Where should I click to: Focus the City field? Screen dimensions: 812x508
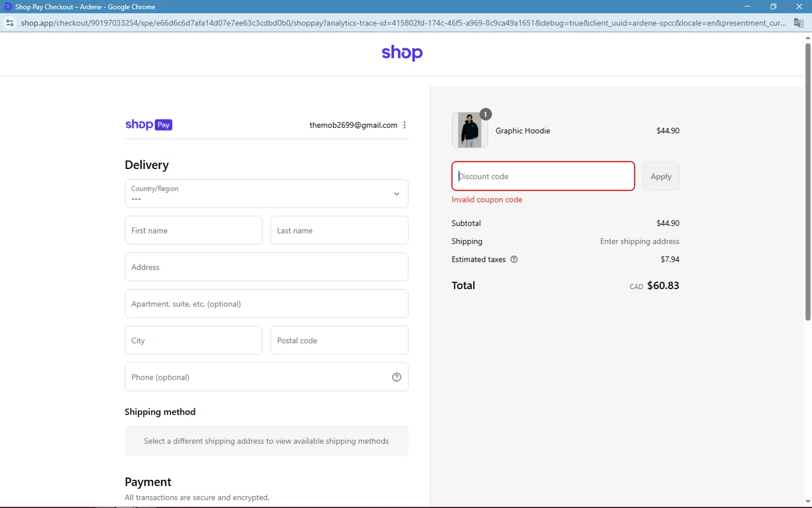[193, 340]
